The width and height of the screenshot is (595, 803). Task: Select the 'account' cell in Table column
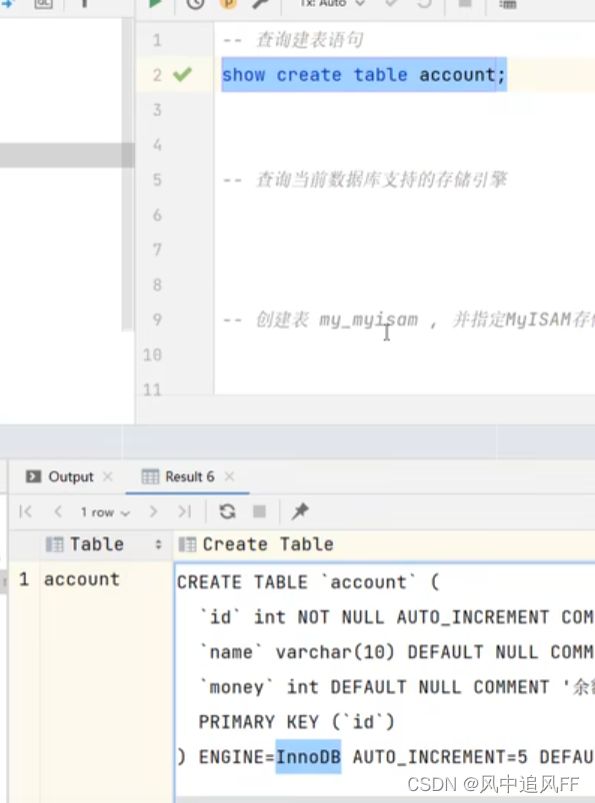[x=81, y=580]
